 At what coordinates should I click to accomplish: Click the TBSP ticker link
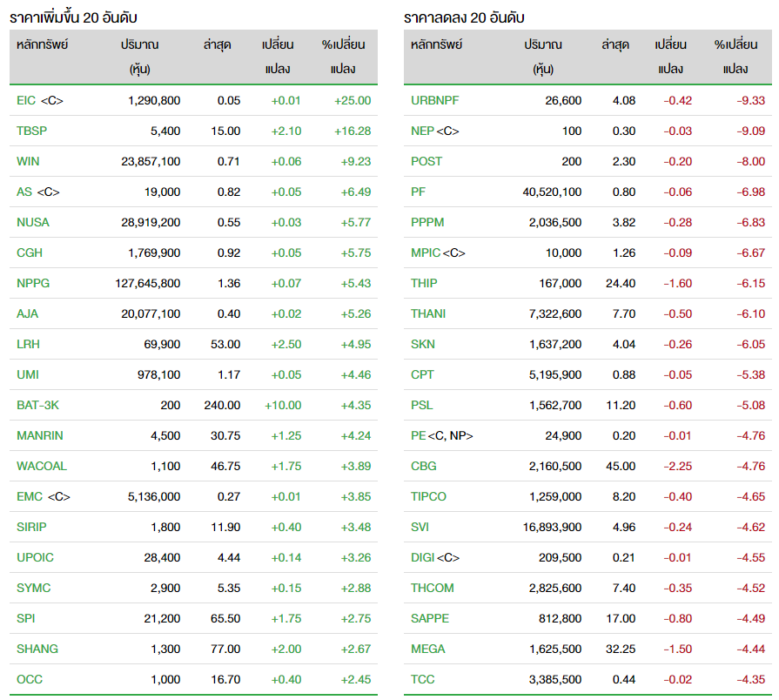pos(31,131)
